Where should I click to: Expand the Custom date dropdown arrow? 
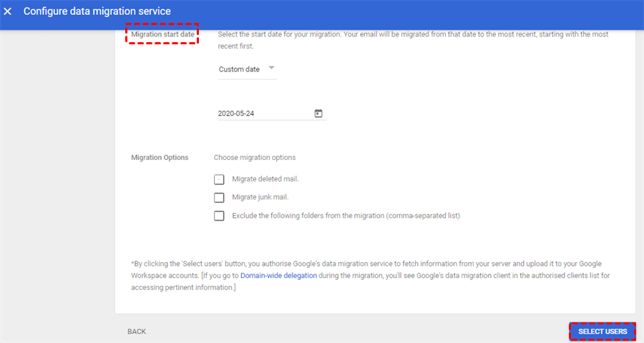click(271, 69)
